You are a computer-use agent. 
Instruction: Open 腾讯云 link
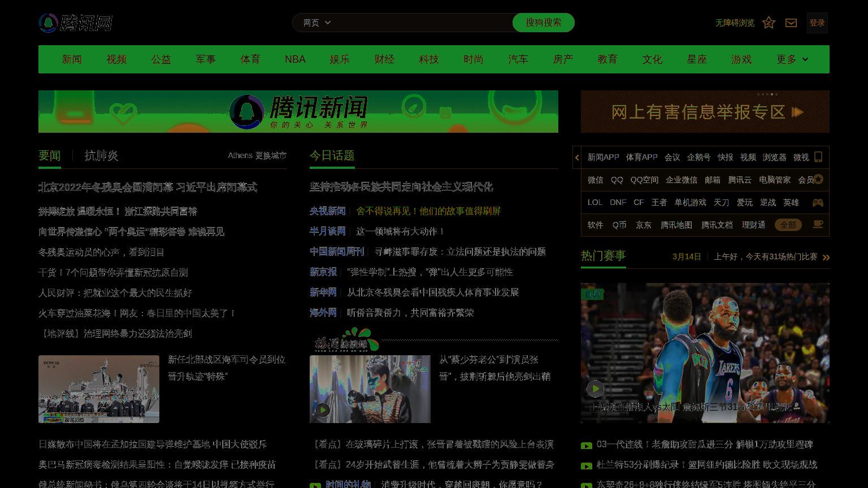tap(740, 180)
